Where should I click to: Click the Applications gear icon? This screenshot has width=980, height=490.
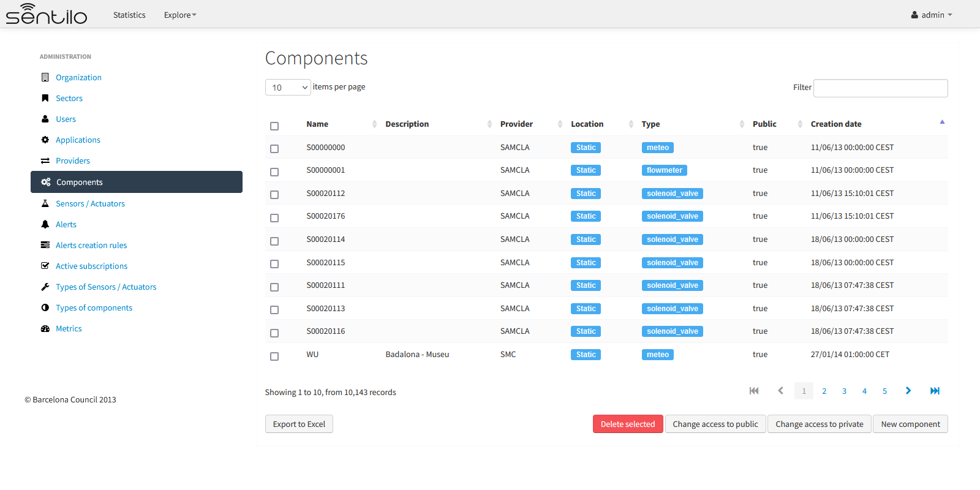pos(45,140)
